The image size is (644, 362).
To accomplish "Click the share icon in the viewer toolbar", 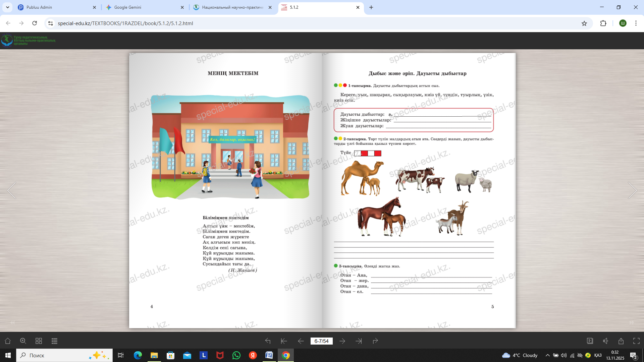I will (x=621, y=341).
